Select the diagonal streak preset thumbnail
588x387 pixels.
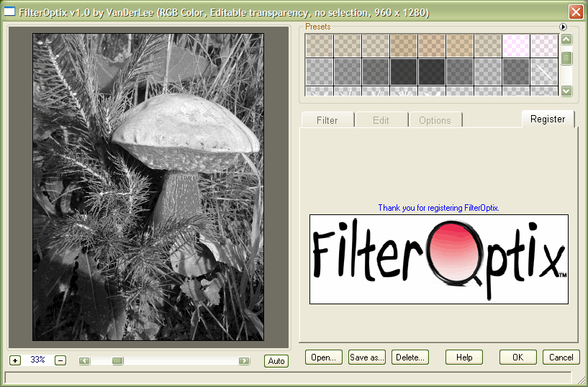[544, 71]
